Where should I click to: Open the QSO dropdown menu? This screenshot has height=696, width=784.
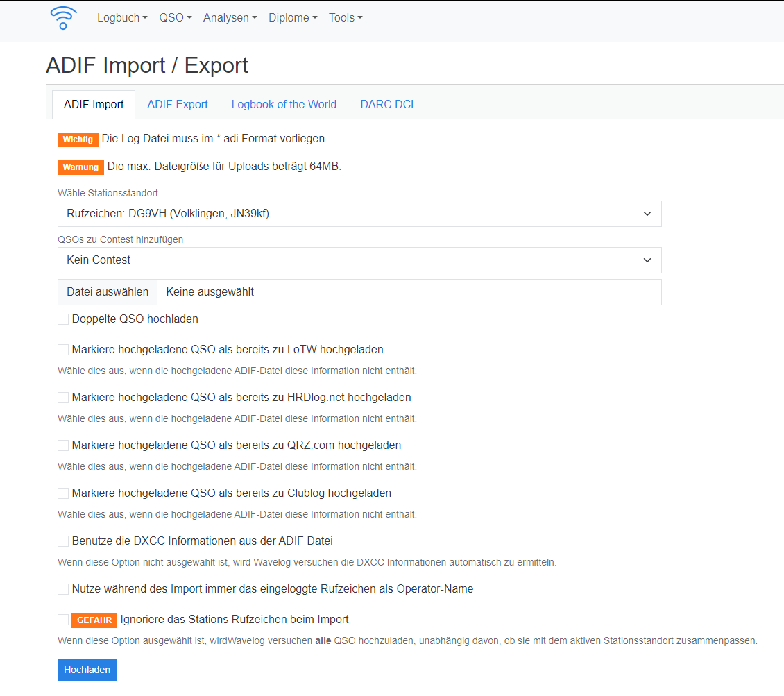(175, 18)
